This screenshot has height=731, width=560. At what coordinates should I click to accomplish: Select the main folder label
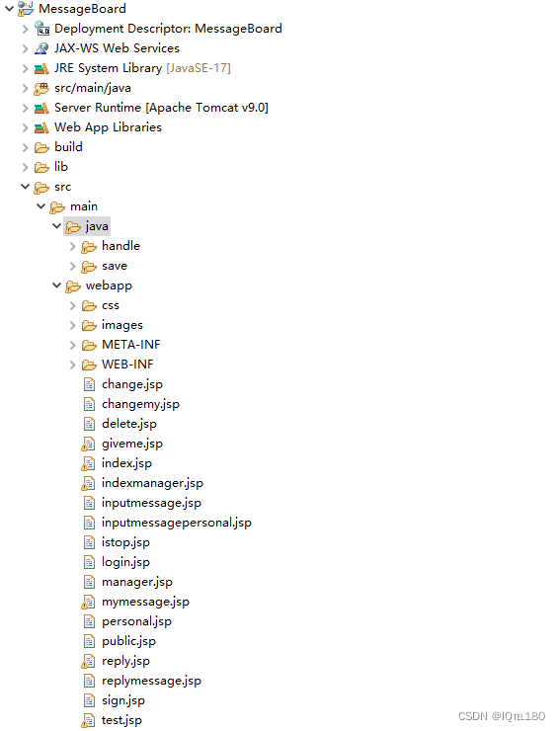tap(84, 206)
